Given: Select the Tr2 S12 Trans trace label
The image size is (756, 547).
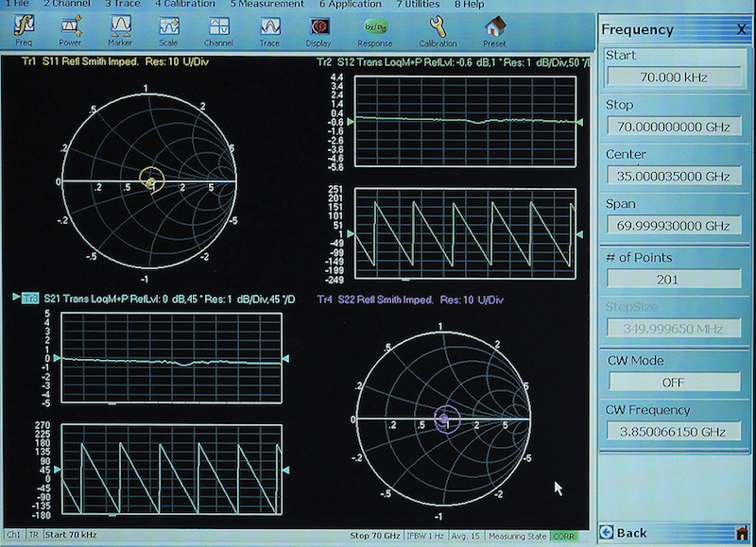Looking at the screenshot, I should pos(453,62).
